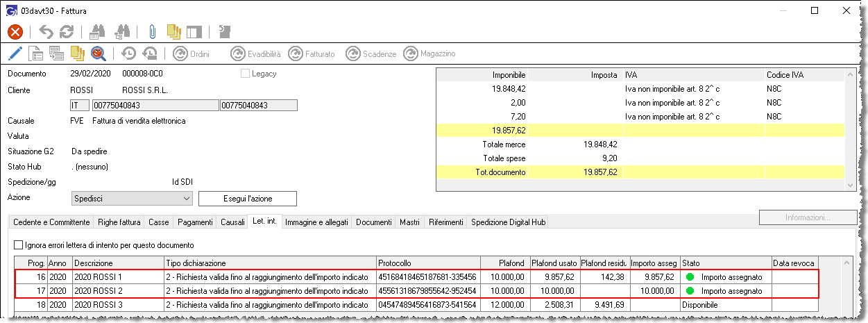Click the second 00775040843 tax code field
Image resolution: width=868 pixels, height=323 pixels.
click(x=258, y=106)
